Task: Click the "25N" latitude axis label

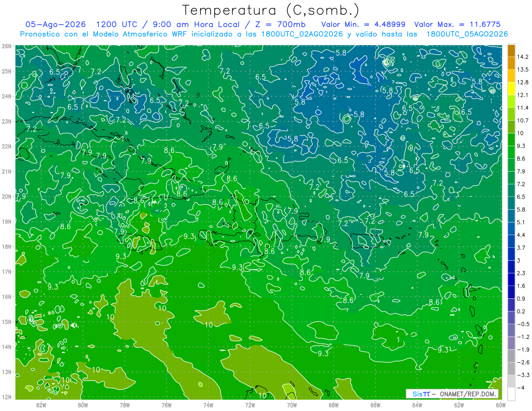Action: point(6,71)
